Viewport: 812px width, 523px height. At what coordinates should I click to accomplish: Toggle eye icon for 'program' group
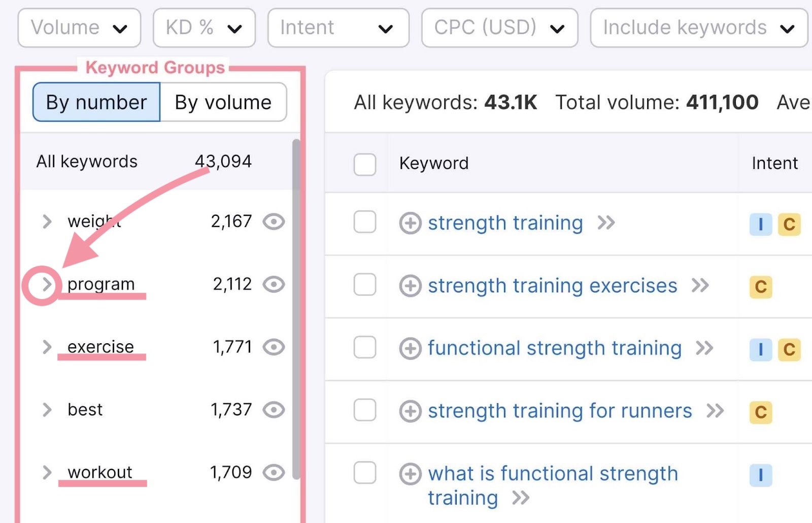[274, 284]
